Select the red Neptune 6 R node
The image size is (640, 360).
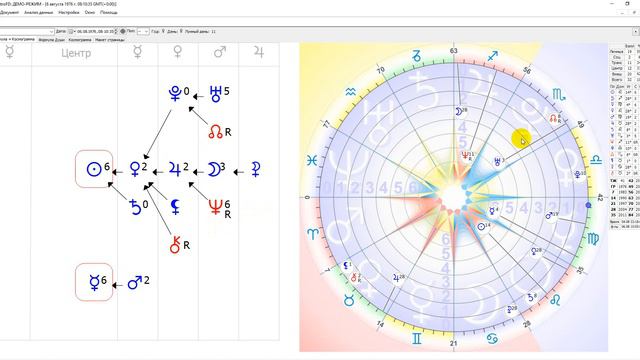(220, 208)
